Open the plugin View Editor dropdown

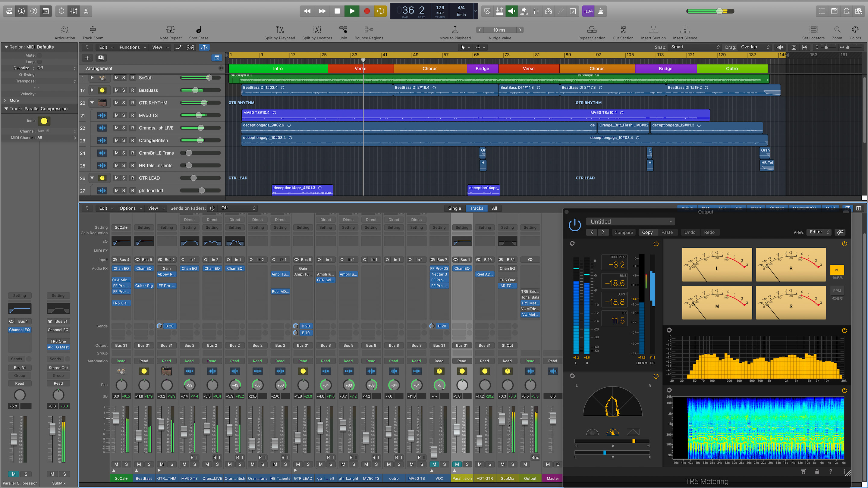point(819,232)
